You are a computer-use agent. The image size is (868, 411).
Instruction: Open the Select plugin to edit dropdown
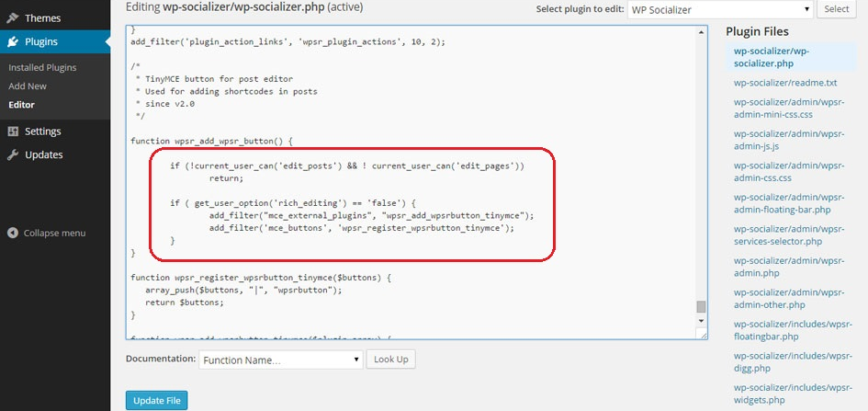tap(720, 9)
